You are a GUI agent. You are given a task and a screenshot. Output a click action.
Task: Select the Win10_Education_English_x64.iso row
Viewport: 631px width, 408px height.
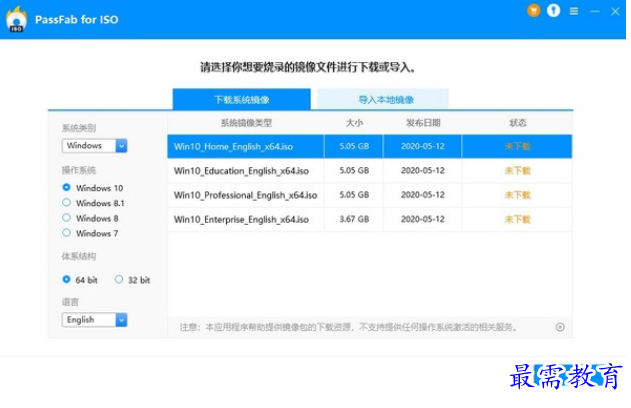pyautogui.click(x=369, y=171)
